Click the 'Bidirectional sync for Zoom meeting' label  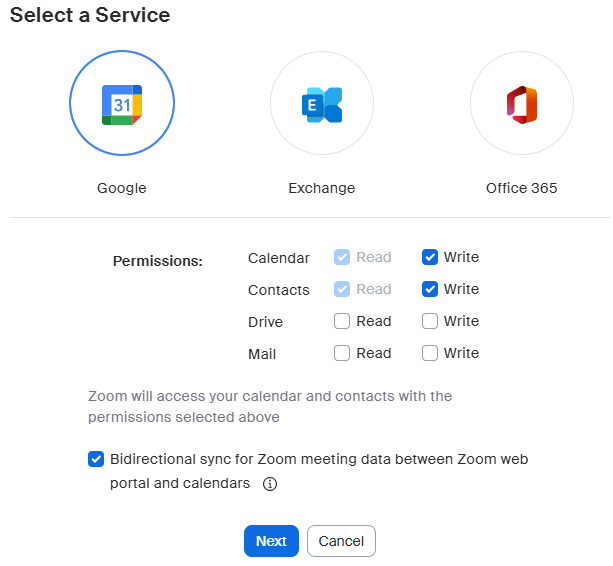[319, 471]
